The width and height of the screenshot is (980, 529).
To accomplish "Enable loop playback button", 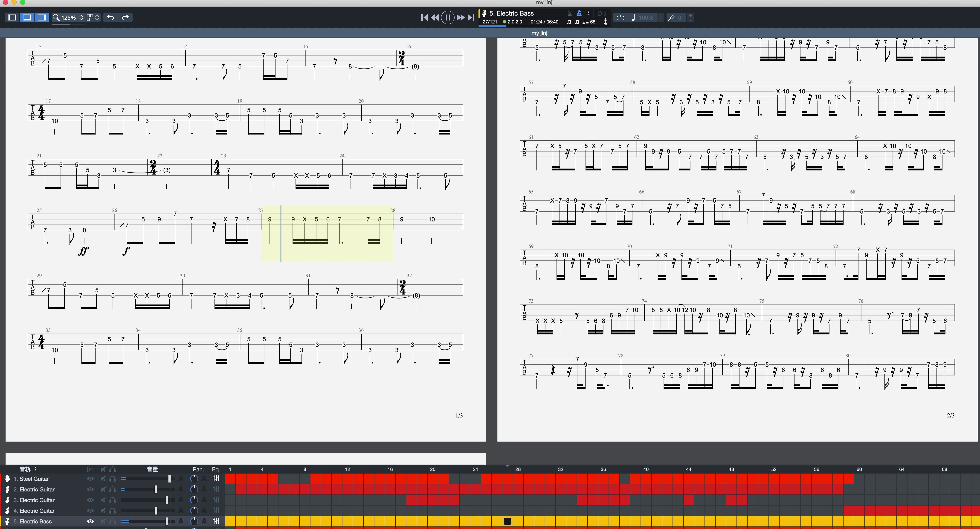I will click(x=620, y=17).
